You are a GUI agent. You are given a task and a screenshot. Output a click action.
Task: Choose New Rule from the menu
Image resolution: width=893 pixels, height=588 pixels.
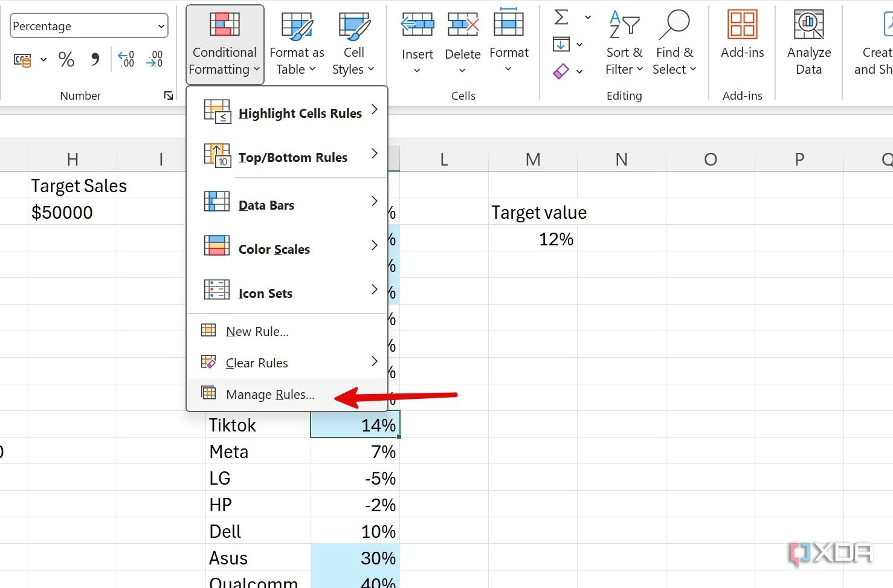pos(257,331)
